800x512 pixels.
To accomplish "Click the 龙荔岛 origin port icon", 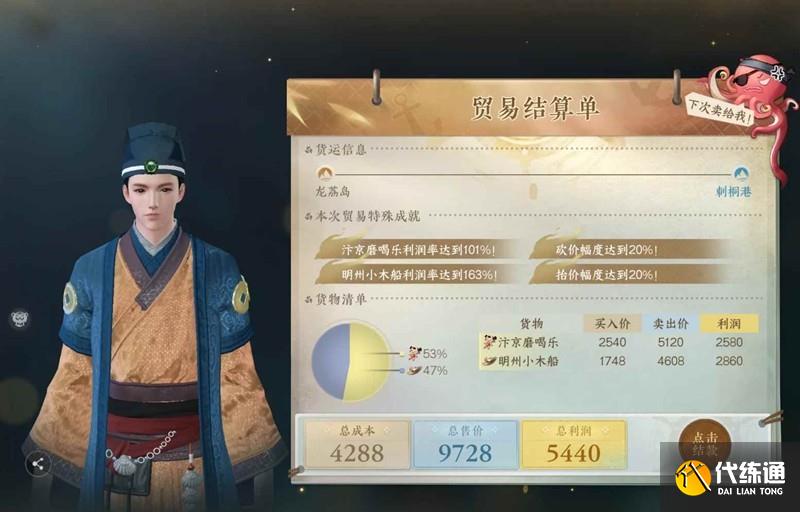I will coord(324,174).
